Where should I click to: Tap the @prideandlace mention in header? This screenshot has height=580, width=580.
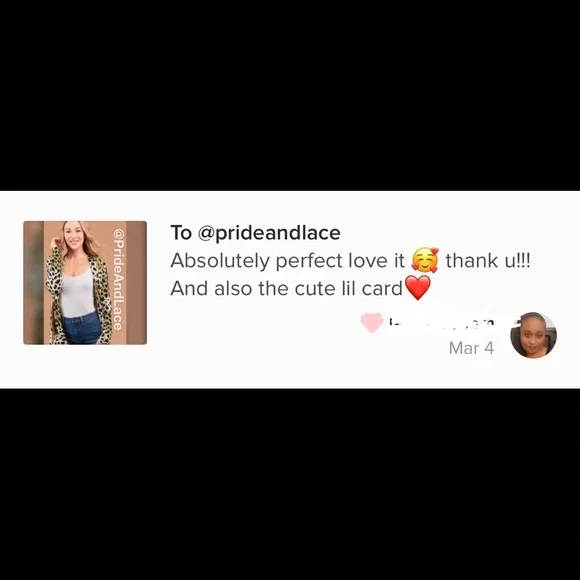tap(269, 233)
